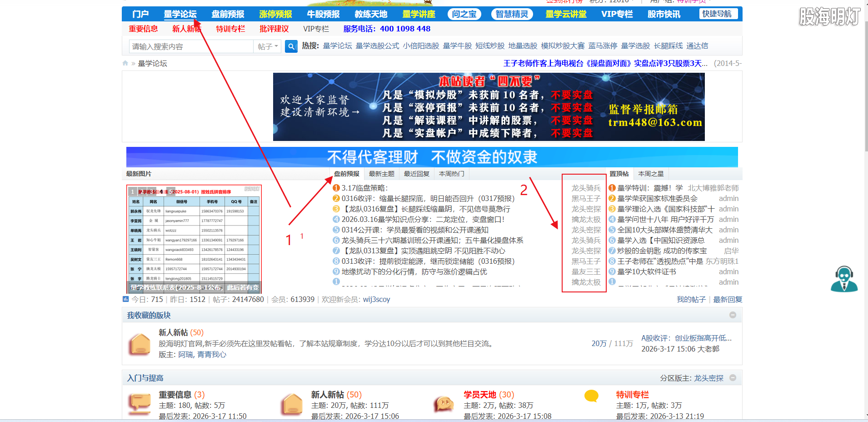868x422 pixels.
Task: Click the home icon in the breadcrumb
Action: [125, 63]
